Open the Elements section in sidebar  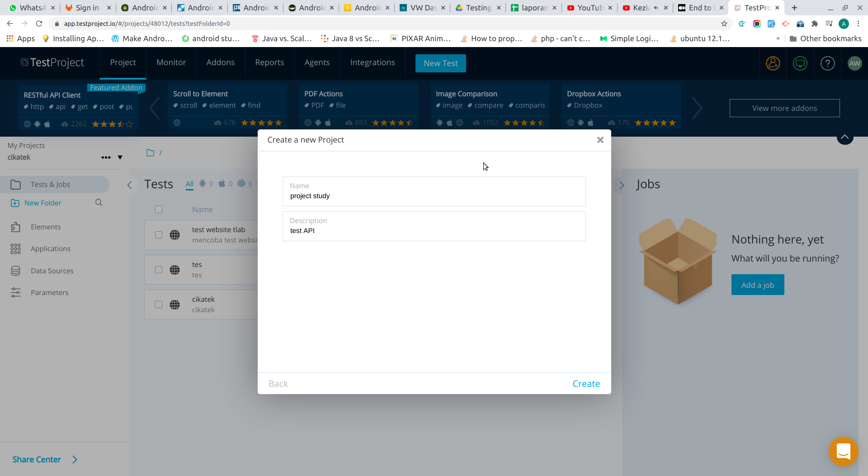coord(45,227)
